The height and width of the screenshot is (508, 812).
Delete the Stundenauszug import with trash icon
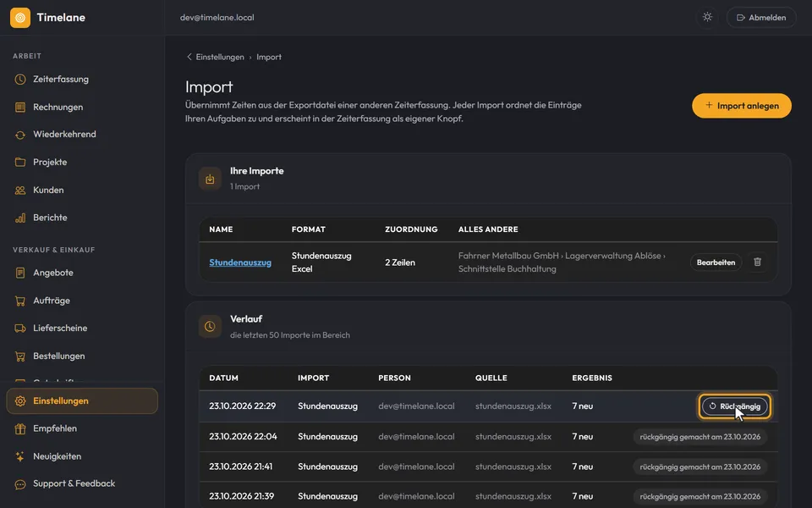[x=758, y=262]
